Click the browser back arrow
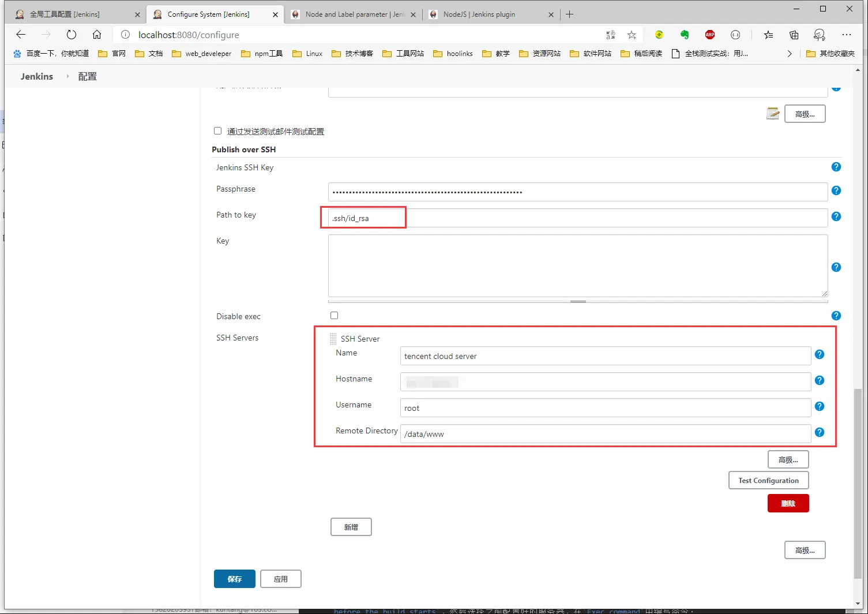The height and width of the screenshot is (614, 868). point(21,35)
